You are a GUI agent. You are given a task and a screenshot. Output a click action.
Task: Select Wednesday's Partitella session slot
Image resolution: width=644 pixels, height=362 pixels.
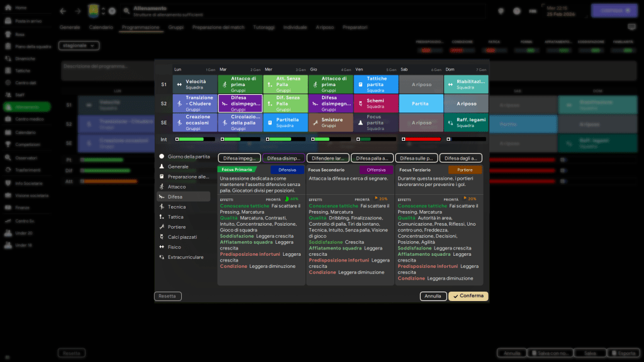pyautogui.click(x=286, y=122)
